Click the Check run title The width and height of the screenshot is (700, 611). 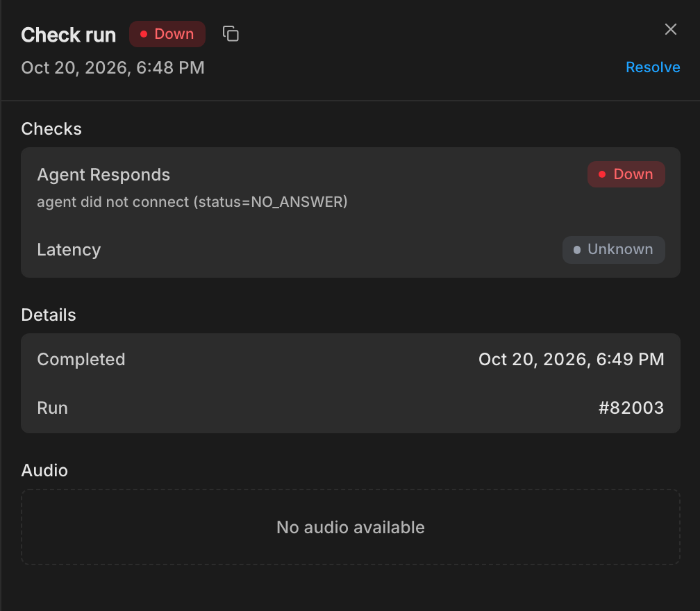pos(68,35)
